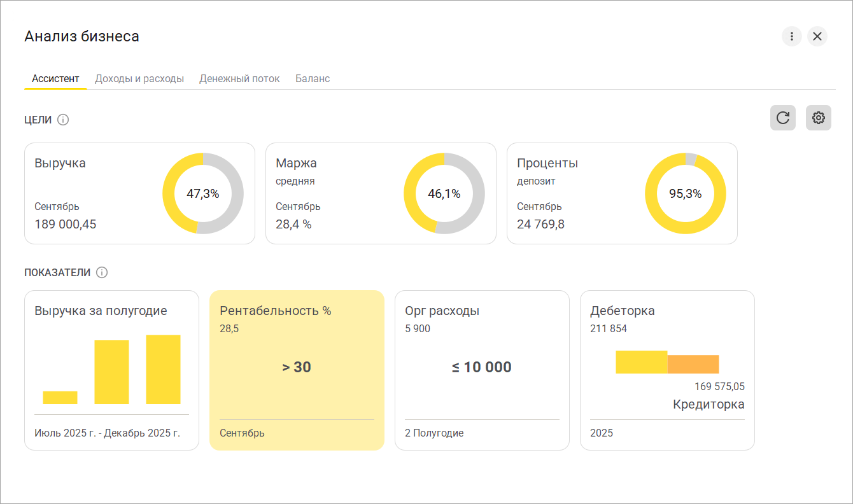Close the Анализ бизнеса window
Screen dimensions: 853x504
(817, 36)
